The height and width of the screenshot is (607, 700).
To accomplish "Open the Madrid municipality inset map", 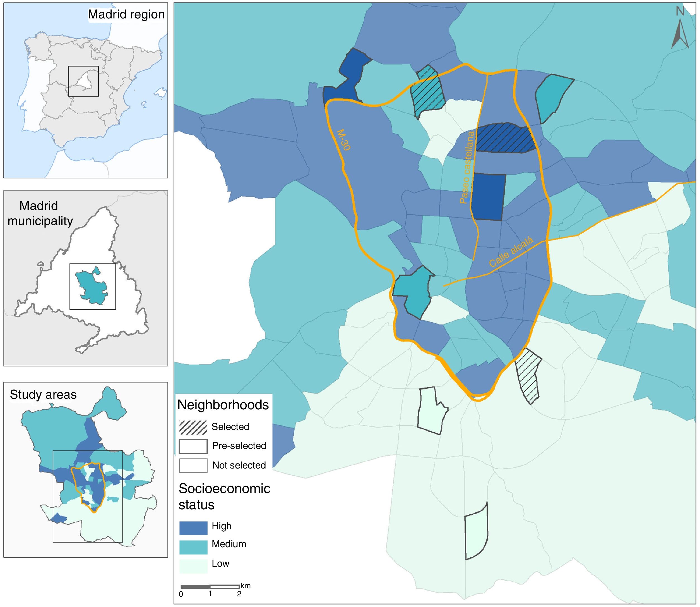I will (x=86, y=278).
